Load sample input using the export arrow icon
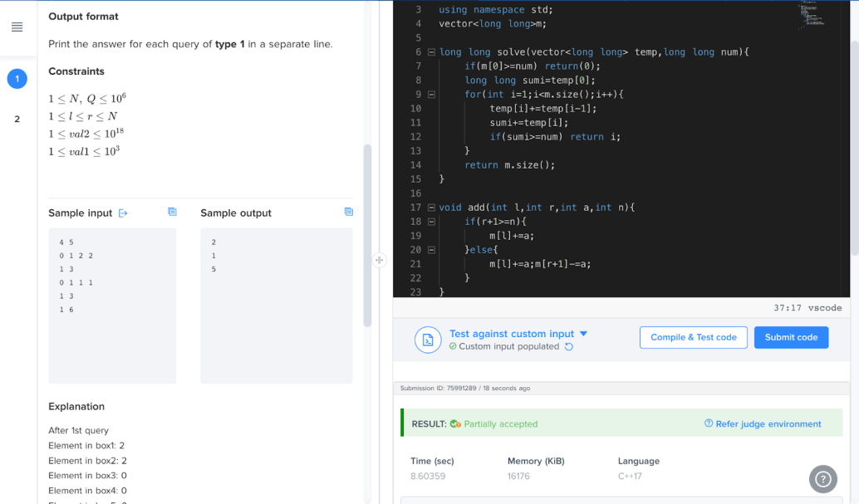859x504 pixels. coord(123,213)
